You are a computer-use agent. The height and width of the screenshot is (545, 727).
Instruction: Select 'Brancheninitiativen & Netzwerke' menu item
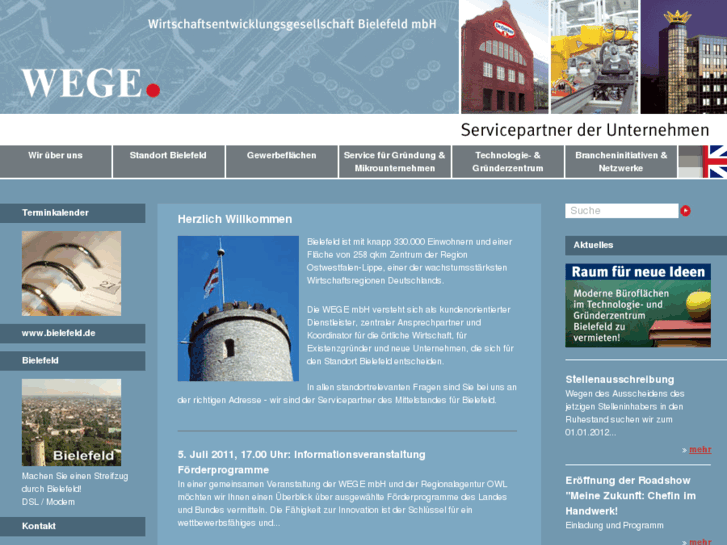[621, 161]
